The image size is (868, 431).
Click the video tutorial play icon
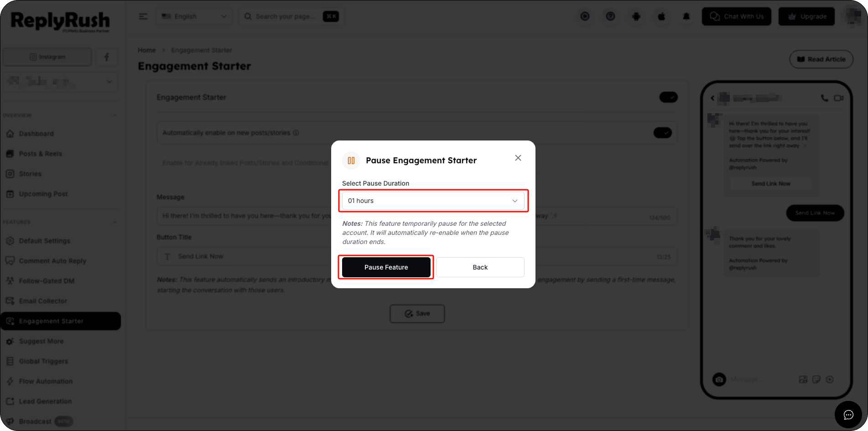click(585, 16)
